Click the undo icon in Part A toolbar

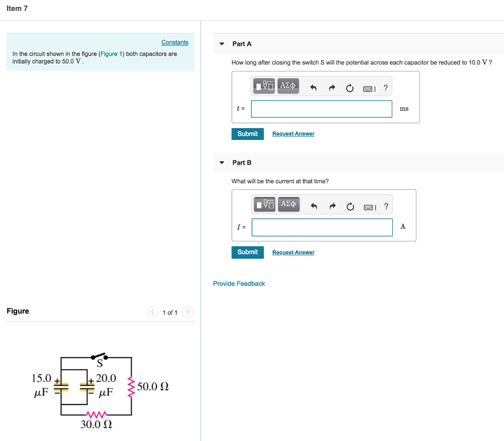(314, 87)
